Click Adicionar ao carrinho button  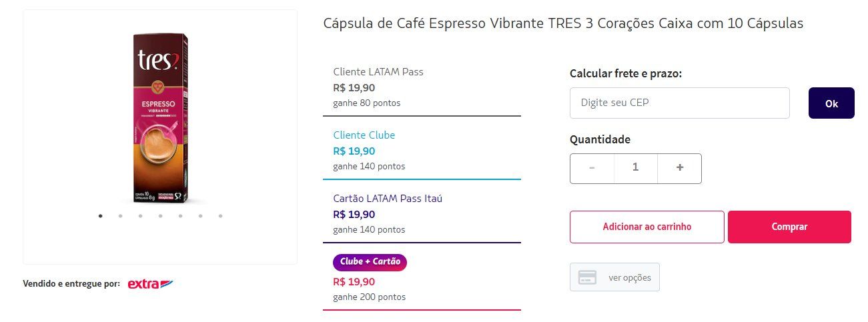[647, 227]
